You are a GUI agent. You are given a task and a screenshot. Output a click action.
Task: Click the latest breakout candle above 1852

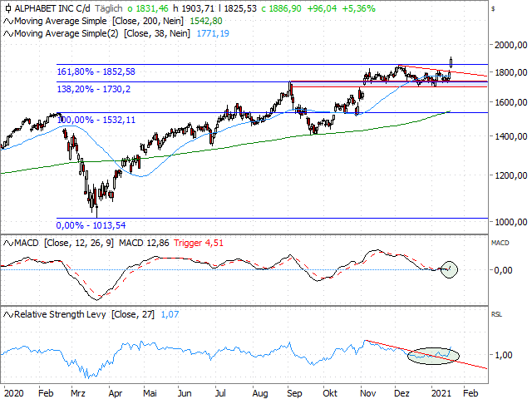451,62
